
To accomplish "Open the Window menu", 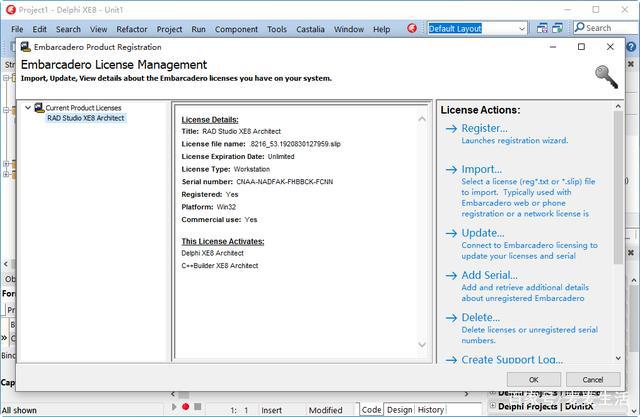I will point(349,29).
